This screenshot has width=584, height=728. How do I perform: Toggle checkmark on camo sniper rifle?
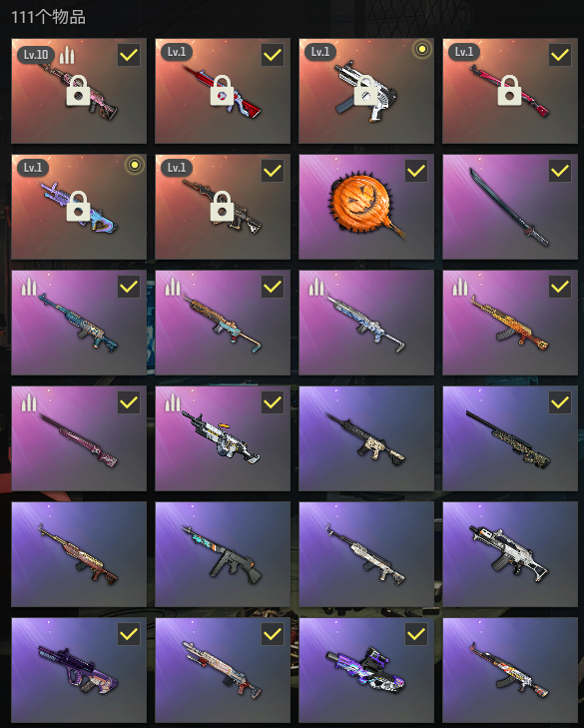[x=560, y=402]
